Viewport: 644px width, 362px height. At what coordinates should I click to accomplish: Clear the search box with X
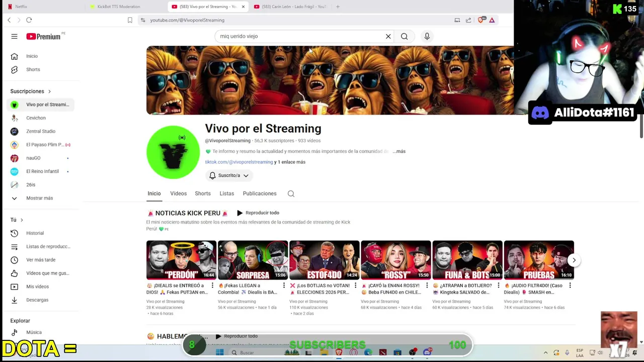(x=388, y=36)
